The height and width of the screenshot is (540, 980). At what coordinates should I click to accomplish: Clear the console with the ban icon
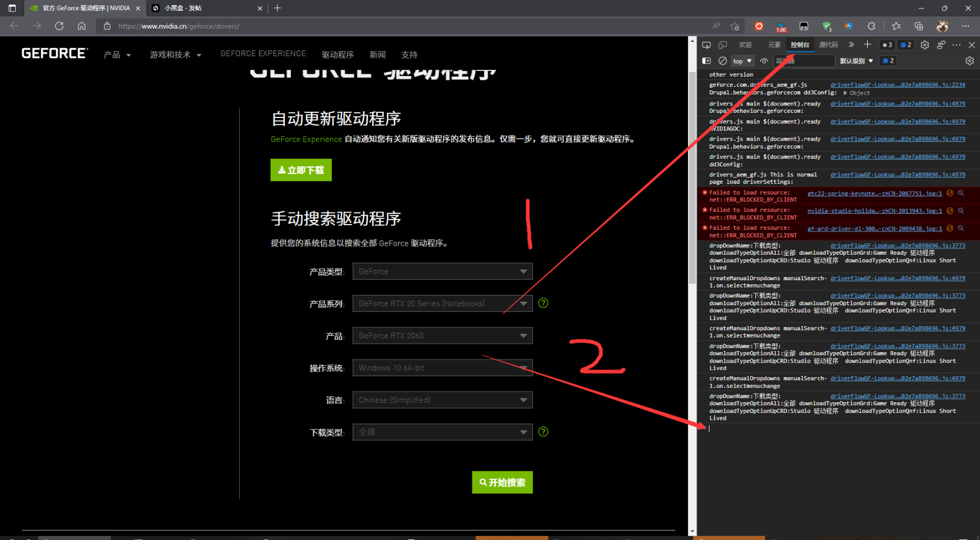coord(723,61)
